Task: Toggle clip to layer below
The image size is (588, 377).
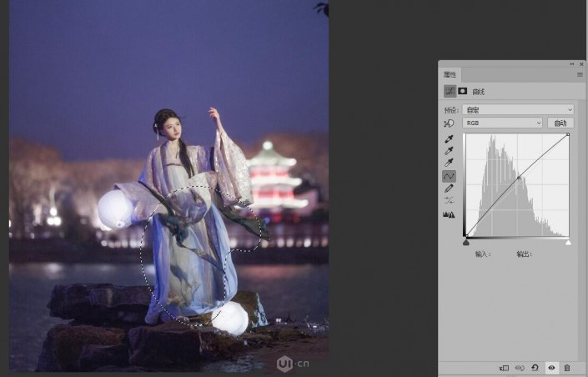Action: point(504,367)
